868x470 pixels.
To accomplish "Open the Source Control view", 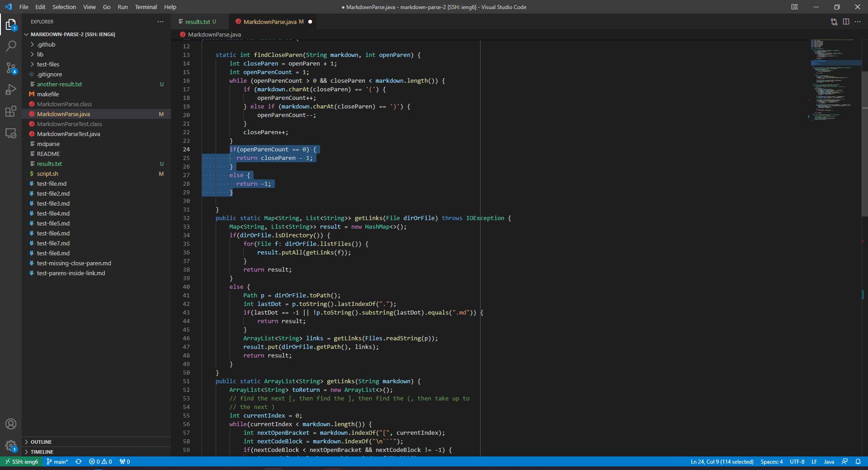I will [x=11, y=68].
